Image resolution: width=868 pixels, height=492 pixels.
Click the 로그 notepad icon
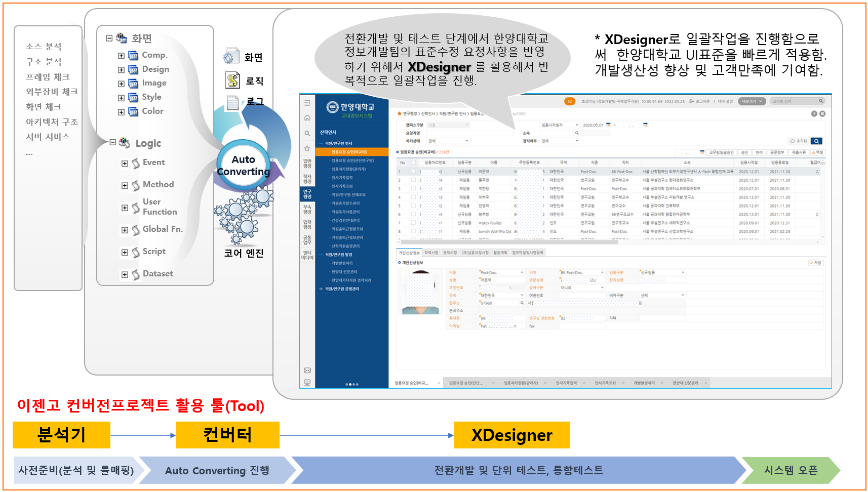coord(232,102)
